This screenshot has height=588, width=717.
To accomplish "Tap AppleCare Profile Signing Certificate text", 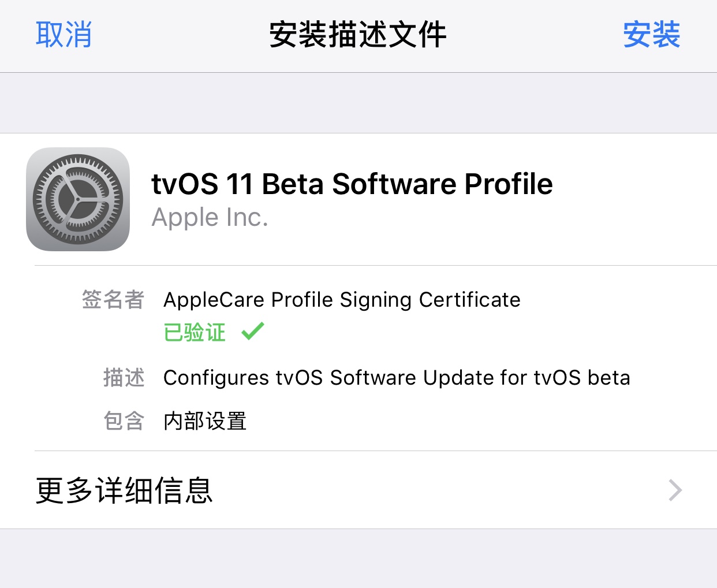I will tap(342, 300).
